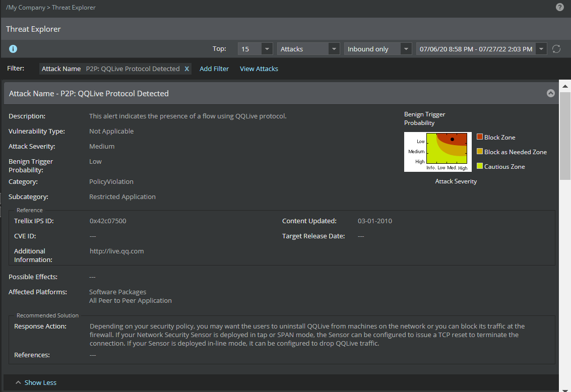Image resolution: width=571 pixels, height=392 pixels.
Task: Click the Subcategory value Restricted Application
Action: point(122,197)
